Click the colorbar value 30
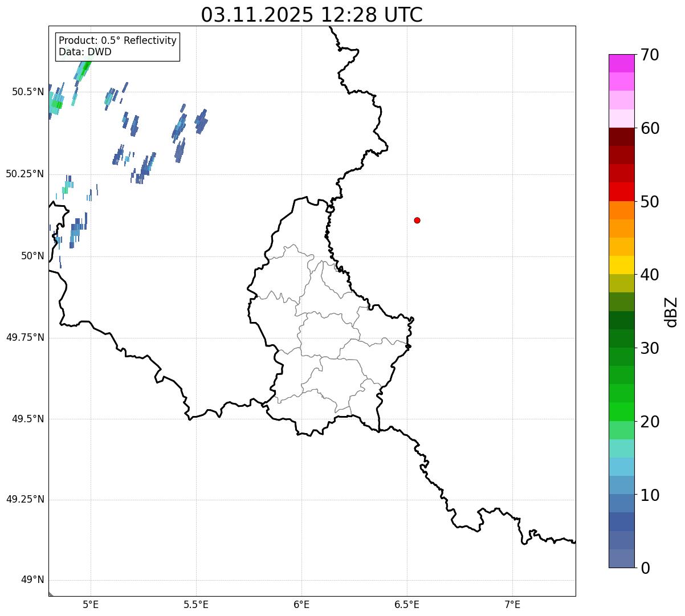The width and height of the screenshot is (685, 616). click(650, 348)
